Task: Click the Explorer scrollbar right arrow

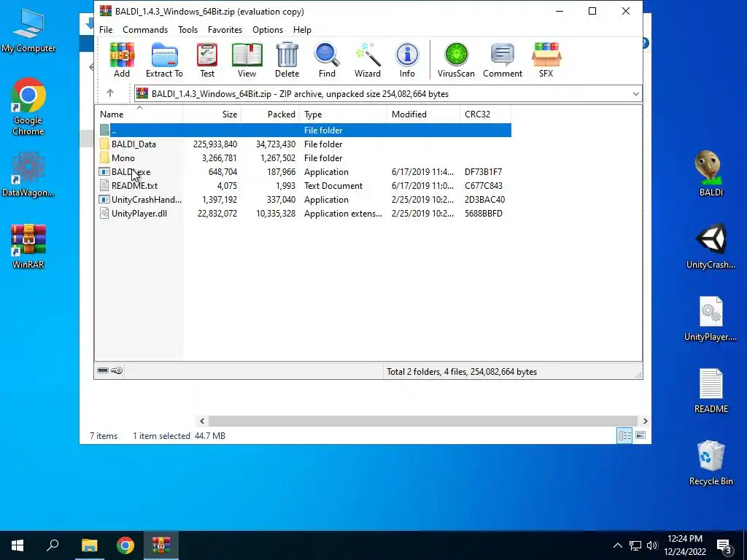Action: 645,421
